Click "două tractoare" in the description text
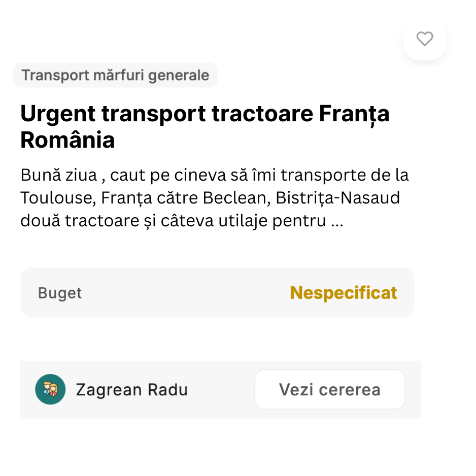The image size is (476, 476). [x=84, y=222]
